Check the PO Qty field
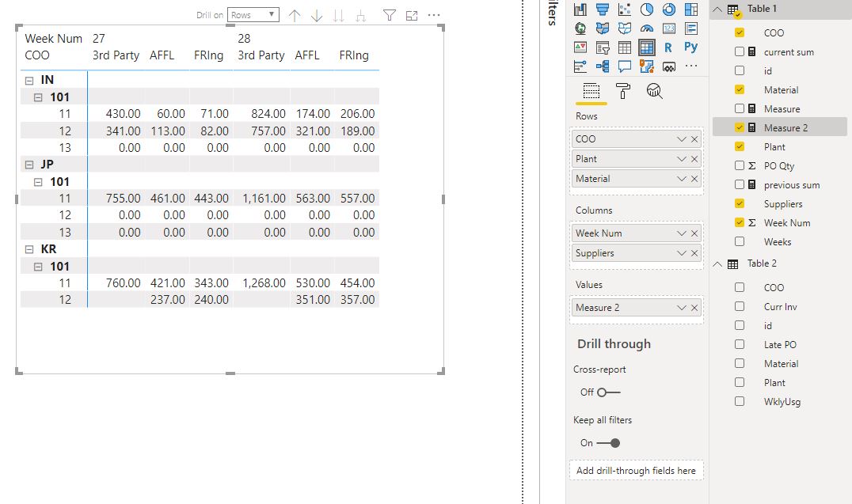 coord(740,165)
